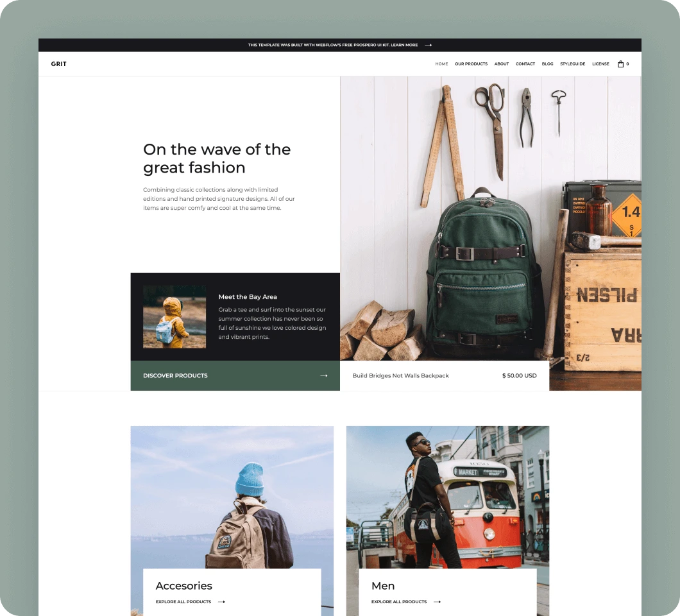Viewport: 680px width, 616px height.
Task: Go to the CONTACT page
Action: pyautogui.click(x=525, y=64)
